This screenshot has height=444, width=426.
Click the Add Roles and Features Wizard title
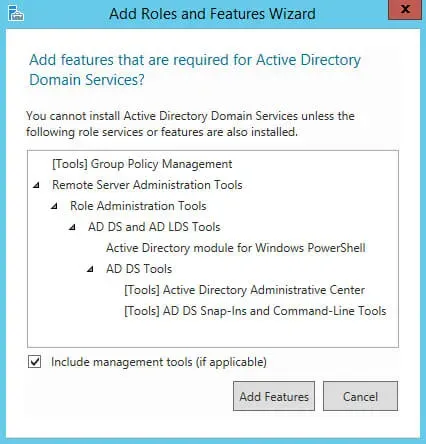click(212, 14)
